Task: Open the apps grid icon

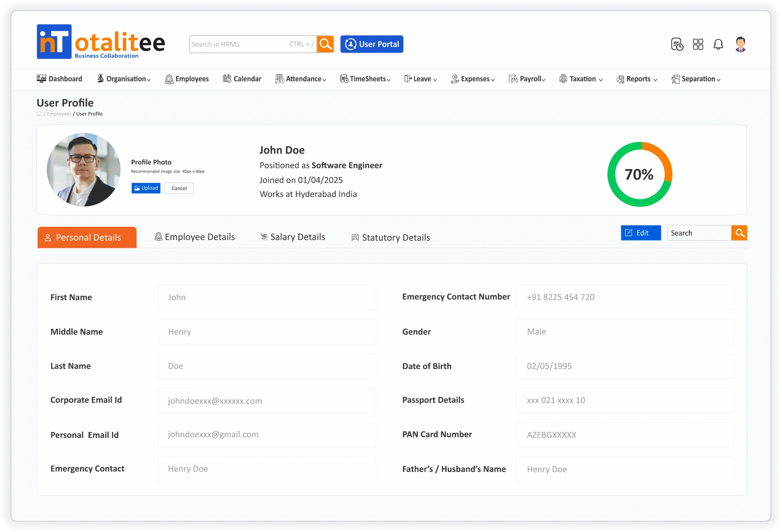Action: click(698, 44)
